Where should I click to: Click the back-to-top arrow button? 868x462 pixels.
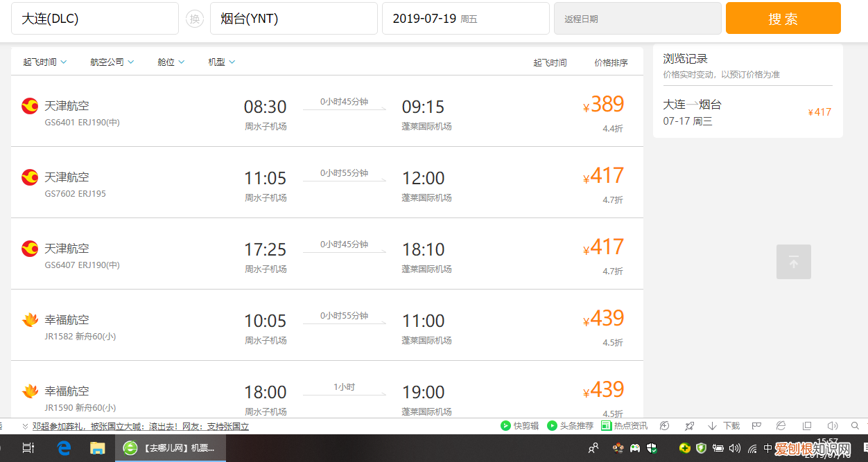point(794,262)
